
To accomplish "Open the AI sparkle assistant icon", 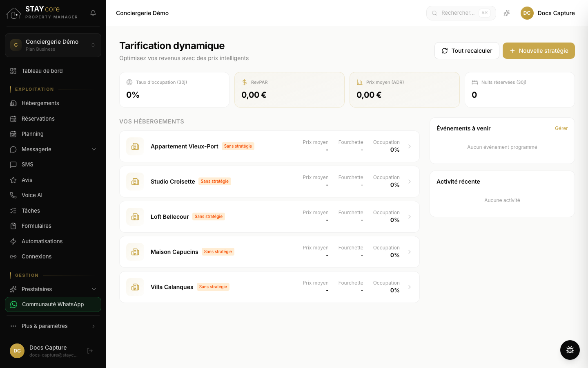I will tap(507, 13).
